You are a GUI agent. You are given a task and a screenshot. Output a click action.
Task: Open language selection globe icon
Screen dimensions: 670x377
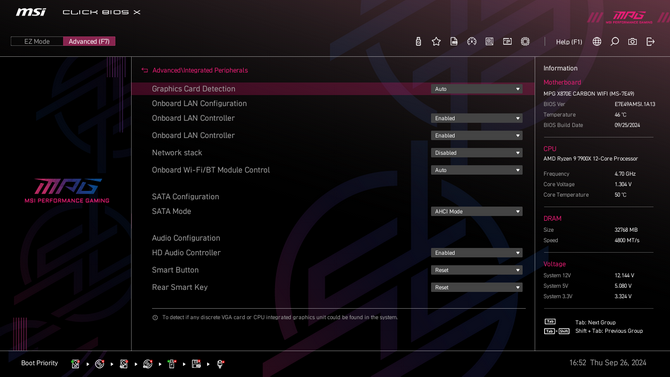coord(597,41)
